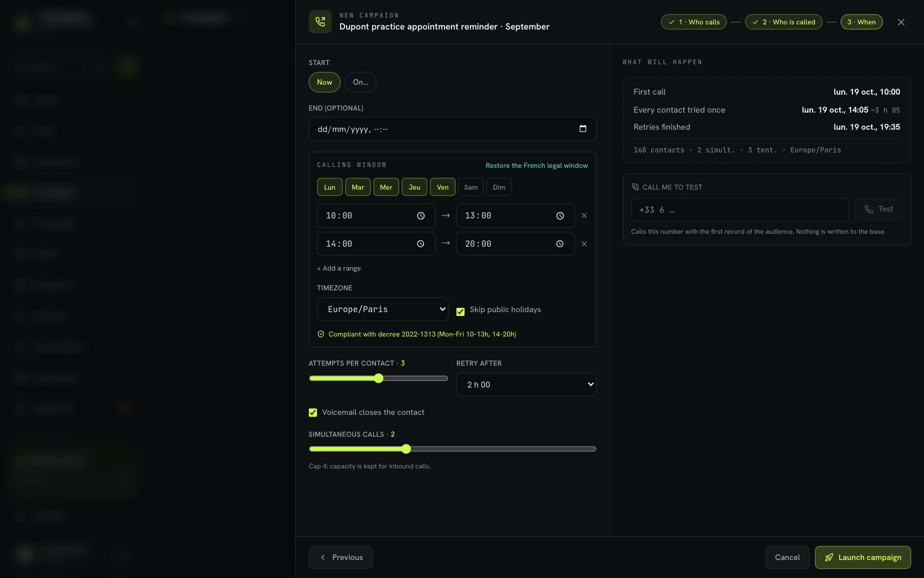
Task: Adjust the Attempts per contact slider
Action: 378,378
